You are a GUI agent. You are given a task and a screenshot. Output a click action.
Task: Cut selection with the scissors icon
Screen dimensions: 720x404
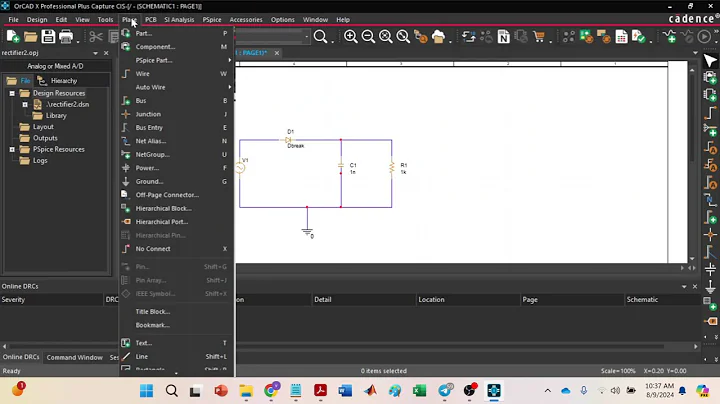pos(96,37)
